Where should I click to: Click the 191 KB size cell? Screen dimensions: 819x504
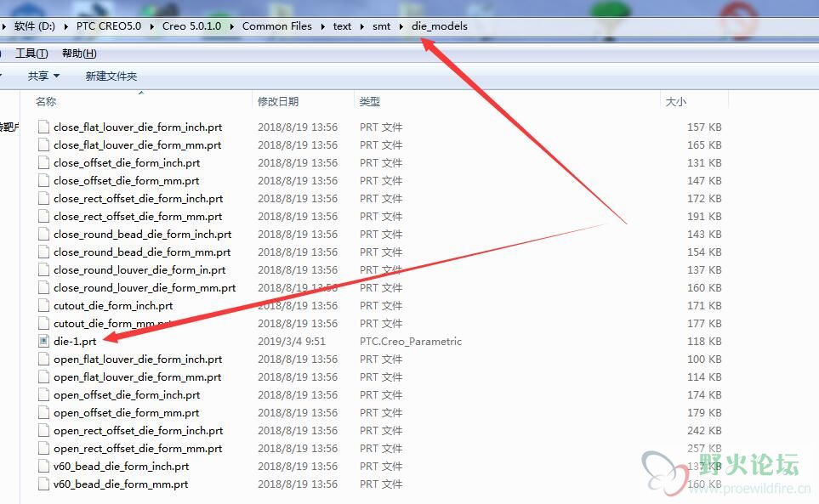point(704,216)
